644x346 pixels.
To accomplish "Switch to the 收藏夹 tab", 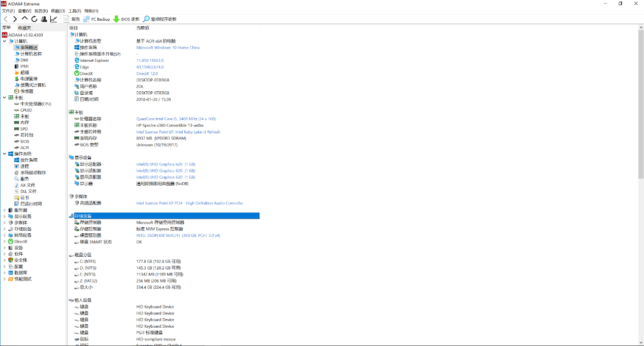I will (24, 27).
